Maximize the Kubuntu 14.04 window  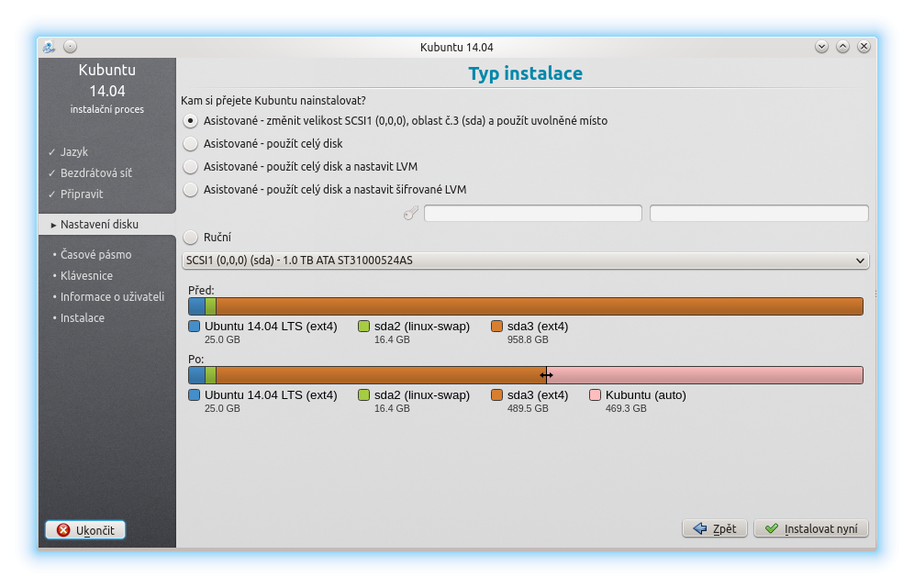[x=842, y=46]
